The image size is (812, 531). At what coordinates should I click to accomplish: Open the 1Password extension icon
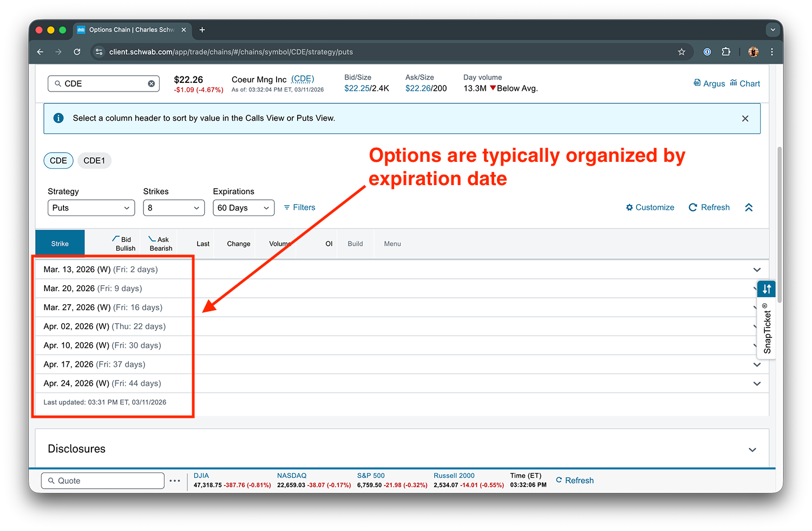click(x=707, y=52)
